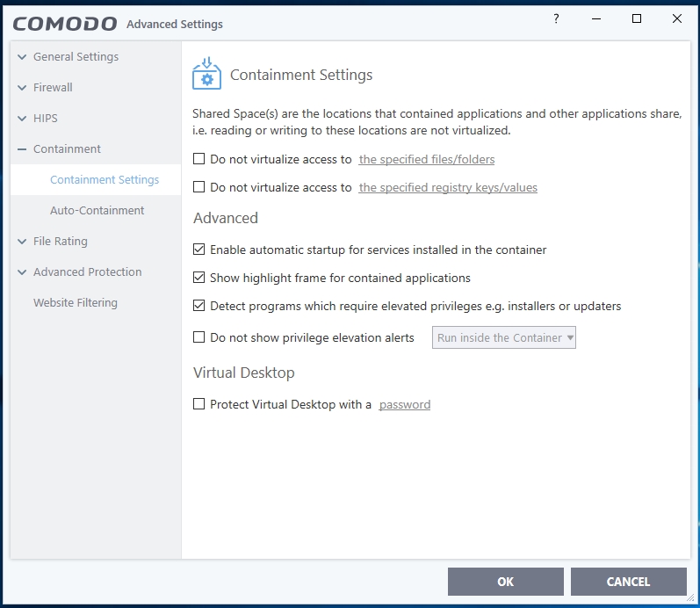This screenshot has width=700, height=608.
Task: Minimize the Advanced Settings window
Action: coord(596,19)
